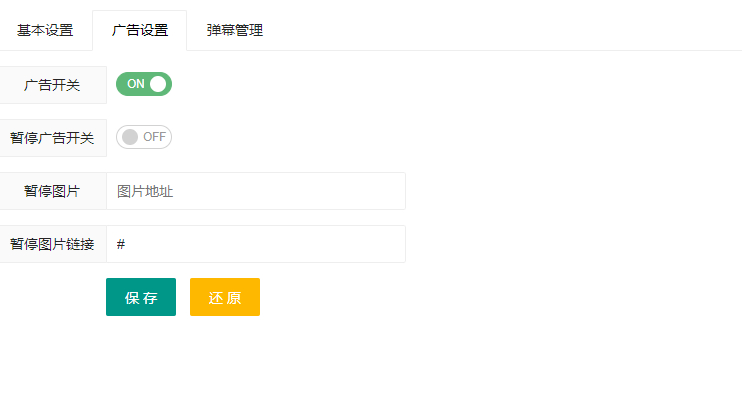This screenshot has height=397, width=742.
Task: Select the 广告设置 tab
Action: coord(140,30)
